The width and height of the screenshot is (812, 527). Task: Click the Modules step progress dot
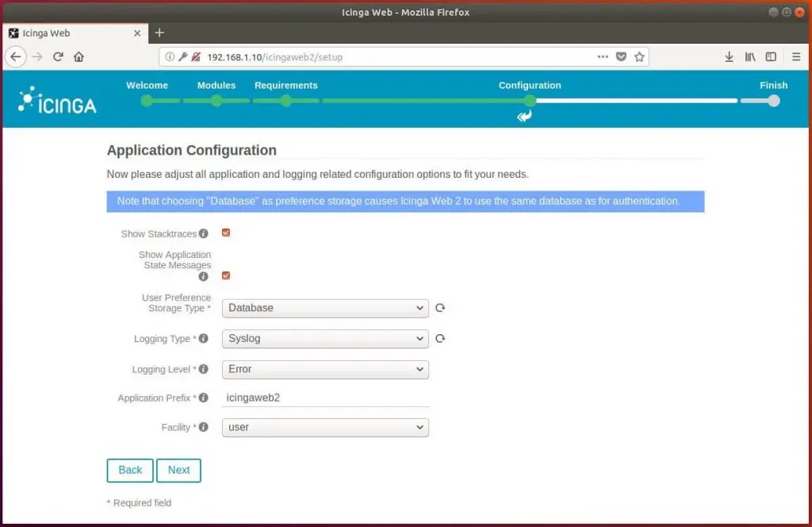click(x=216, y=101)
